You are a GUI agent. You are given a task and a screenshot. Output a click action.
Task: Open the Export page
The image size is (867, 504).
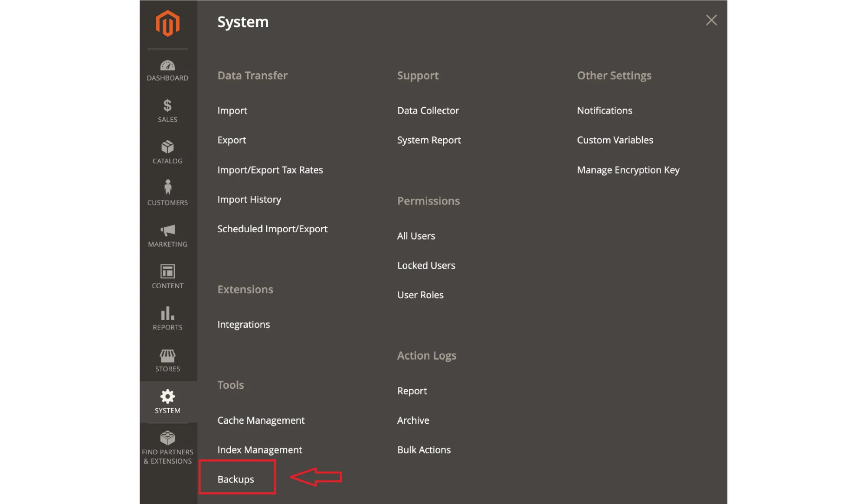[232, 140]
